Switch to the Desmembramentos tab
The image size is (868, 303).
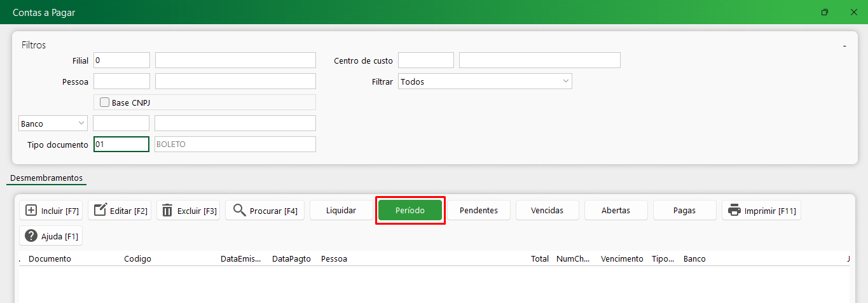coord(46,178)
